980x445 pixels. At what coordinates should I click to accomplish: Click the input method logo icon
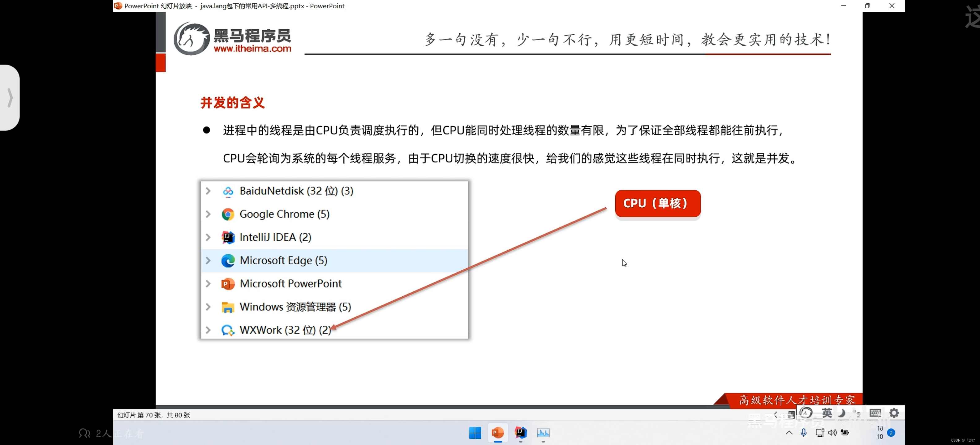pyautogui.click(x=806, y=413)
